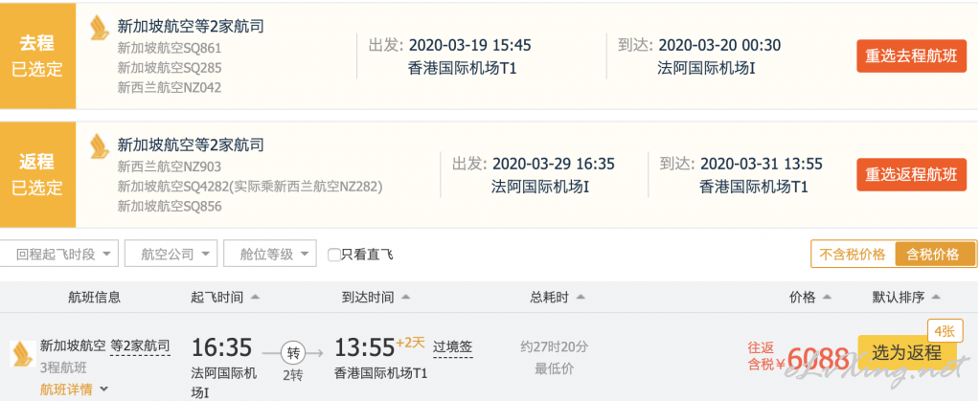The width and height of the screenshot is (980, 401).
Task: Click the 过境签 link
Action: tap(452, 346)
